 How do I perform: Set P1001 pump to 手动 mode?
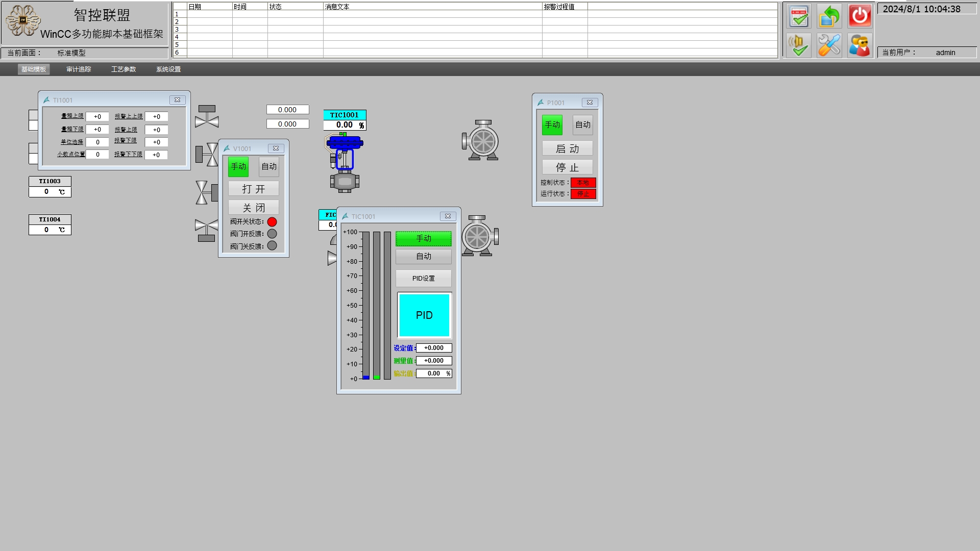552,125
